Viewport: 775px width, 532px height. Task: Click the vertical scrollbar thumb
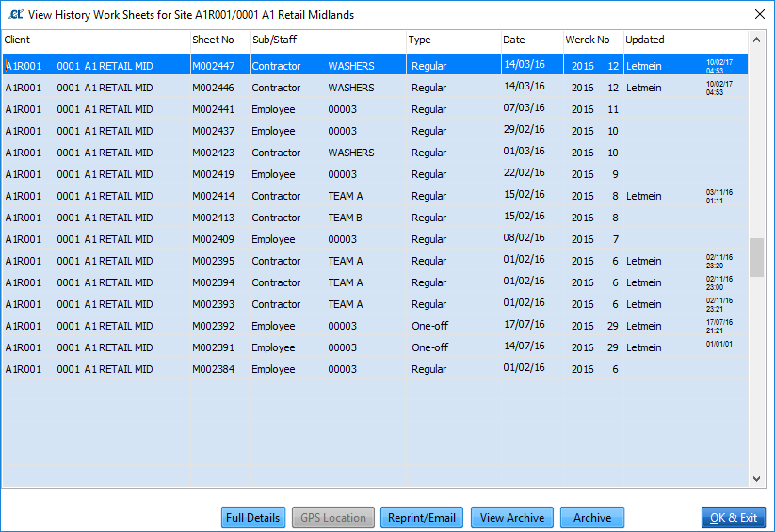click(756, 258)
